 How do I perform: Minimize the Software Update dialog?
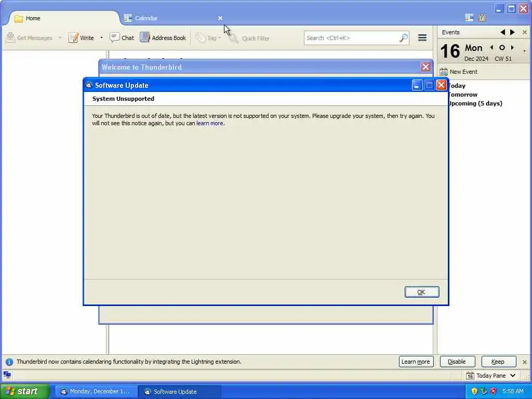[417, 85]
